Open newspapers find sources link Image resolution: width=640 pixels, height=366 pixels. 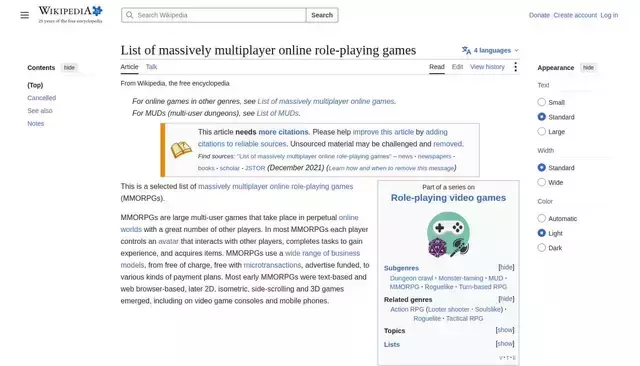(x=434, y=156)
